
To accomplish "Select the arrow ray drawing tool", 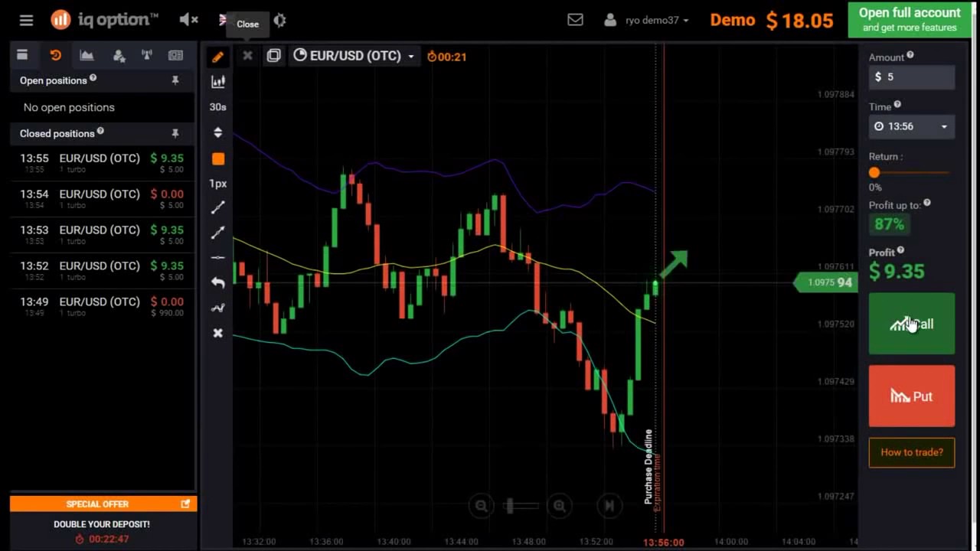I will coord(218,233).
